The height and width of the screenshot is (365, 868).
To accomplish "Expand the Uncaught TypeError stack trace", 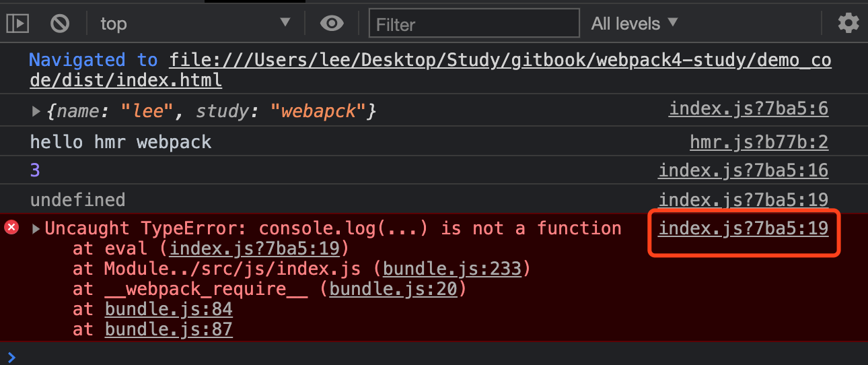I will coord(36,228).
